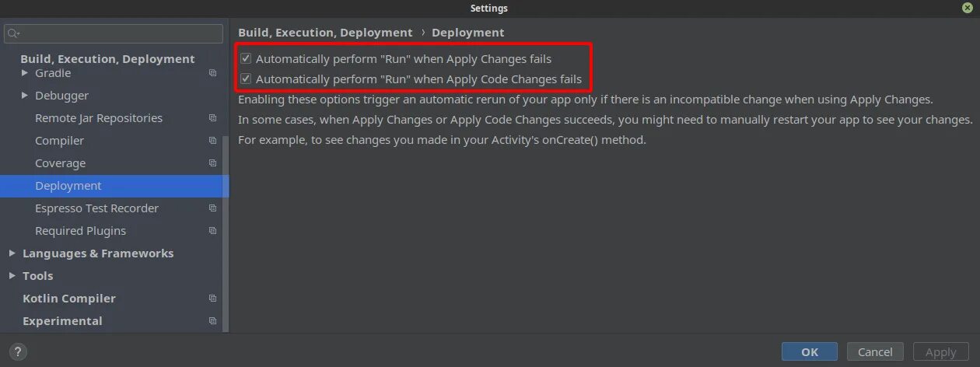The width and height of the screenshot is (980, 367).
Task: Click the project-level icon beside Compiler
Action: (x=212, y=141)
